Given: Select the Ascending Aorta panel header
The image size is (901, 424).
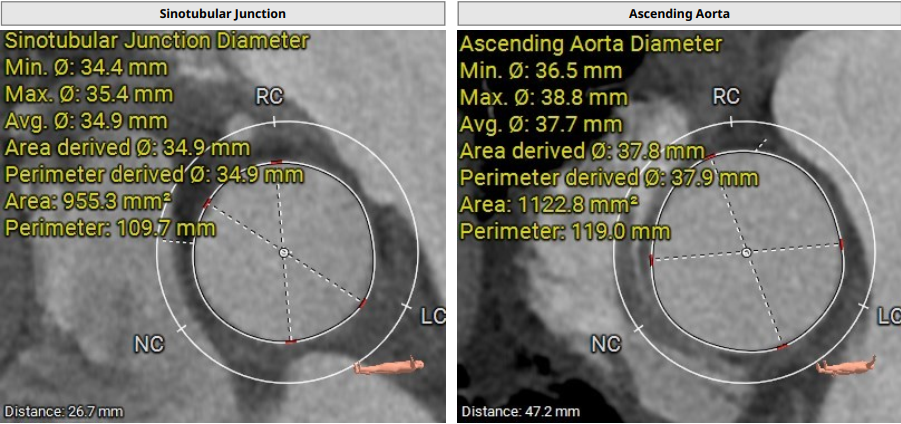Looking at the screenshot, I should pos(679,13).
